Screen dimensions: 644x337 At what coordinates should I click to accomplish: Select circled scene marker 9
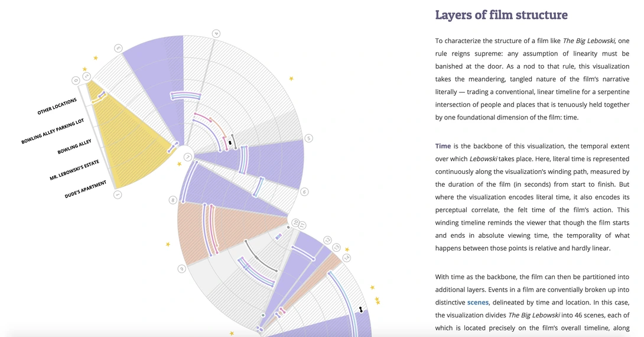181,269
